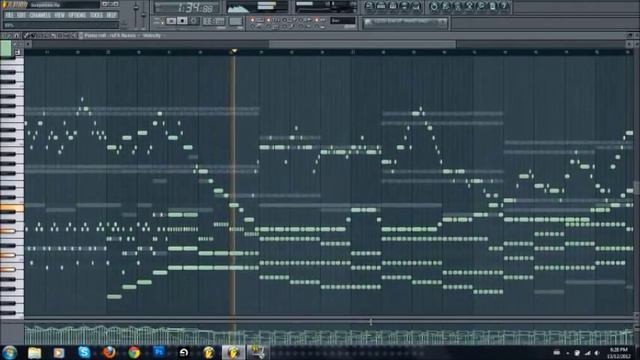Viewport: 640px width, 360px height.
Task: Open the Windows Start button
Action: [9, 352]
